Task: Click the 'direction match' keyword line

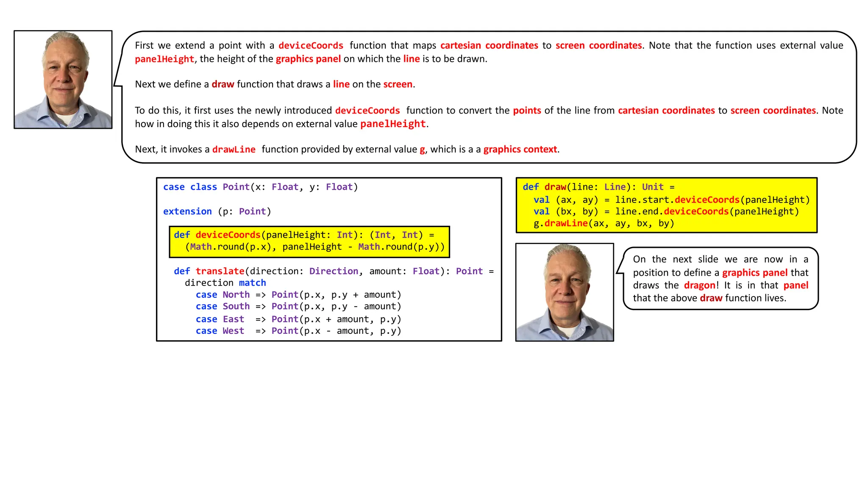Action: 225,283
